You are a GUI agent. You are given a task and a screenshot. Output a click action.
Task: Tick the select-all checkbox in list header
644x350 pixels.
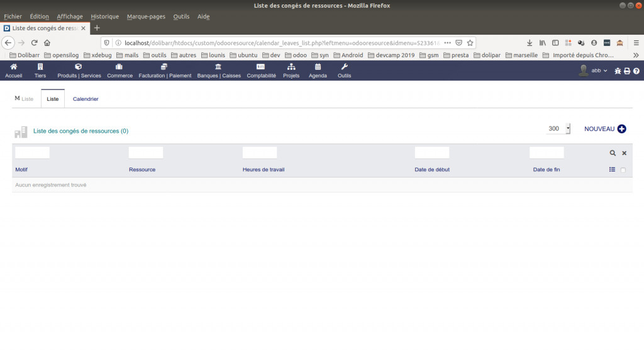pos(623,170)
